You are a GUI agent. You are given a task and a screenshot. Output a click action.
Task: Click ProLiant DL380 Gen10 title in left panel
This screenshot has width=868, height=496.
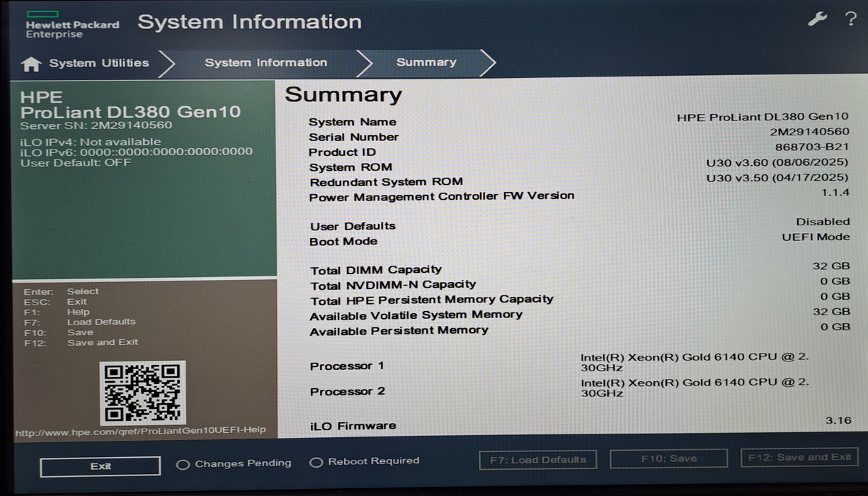click(130, 112)
